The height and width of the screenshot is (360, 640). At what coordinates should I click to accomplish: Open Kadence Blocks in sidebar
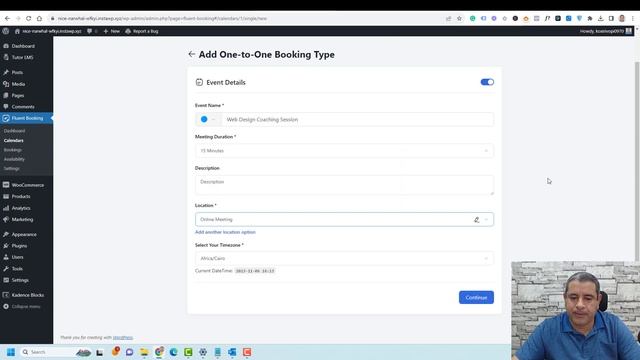pyautogui.click(x=27, y=295)
